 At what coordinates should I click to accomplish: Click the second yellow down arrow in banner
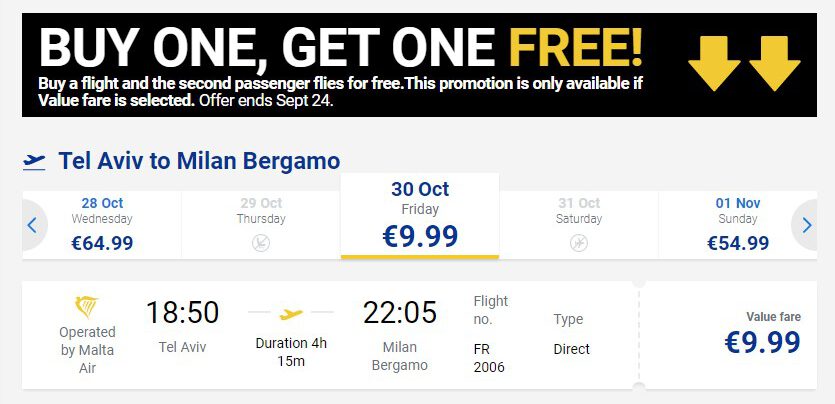click(x=775, y=64)
